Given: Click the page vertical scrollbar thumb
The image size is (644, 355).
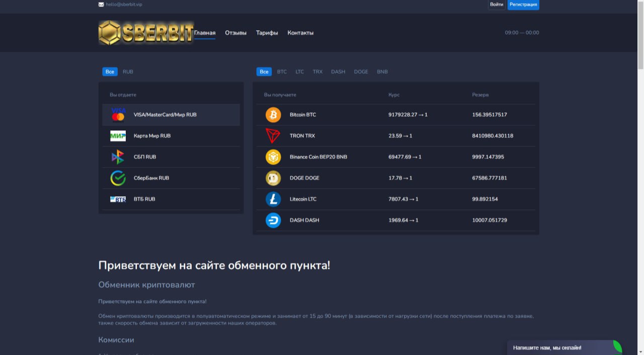Looking at the screenshot, I should [x=640, y=35].
